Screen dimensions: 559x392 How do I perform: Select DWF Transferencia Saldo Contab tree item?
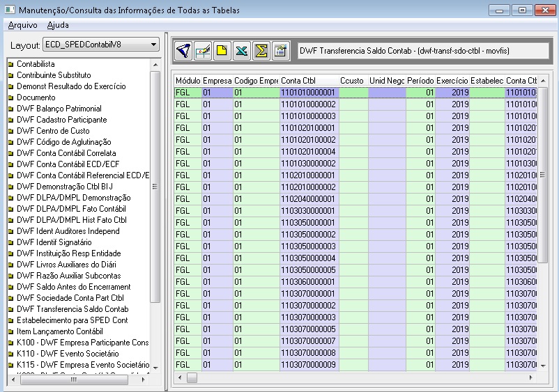[x=72, y=309]
